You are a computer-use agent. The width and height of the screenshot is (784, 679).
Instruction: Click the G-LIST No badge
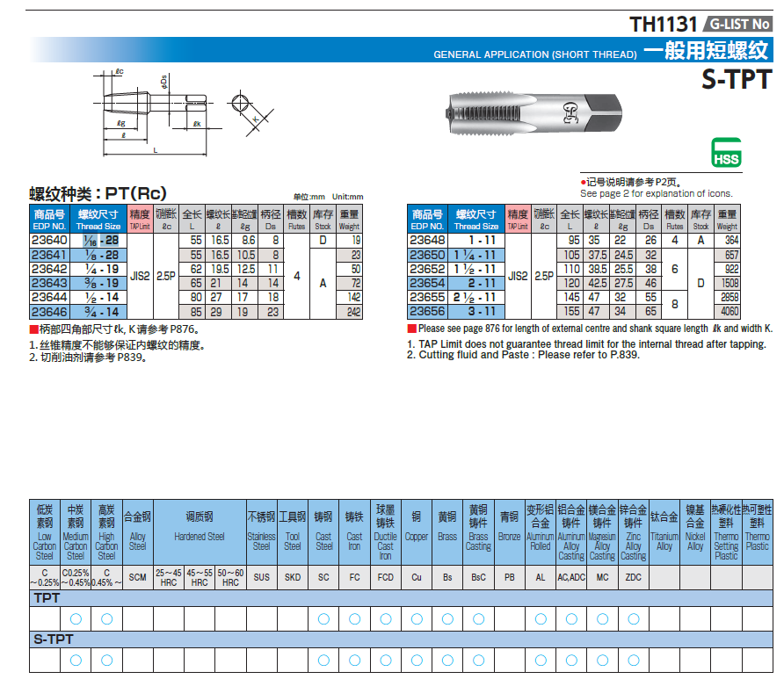point(738,24)
